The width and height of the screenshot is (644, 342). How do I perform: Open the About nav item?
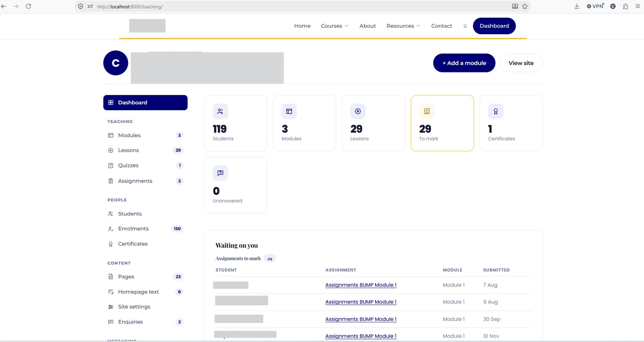(x=367, y=26)
